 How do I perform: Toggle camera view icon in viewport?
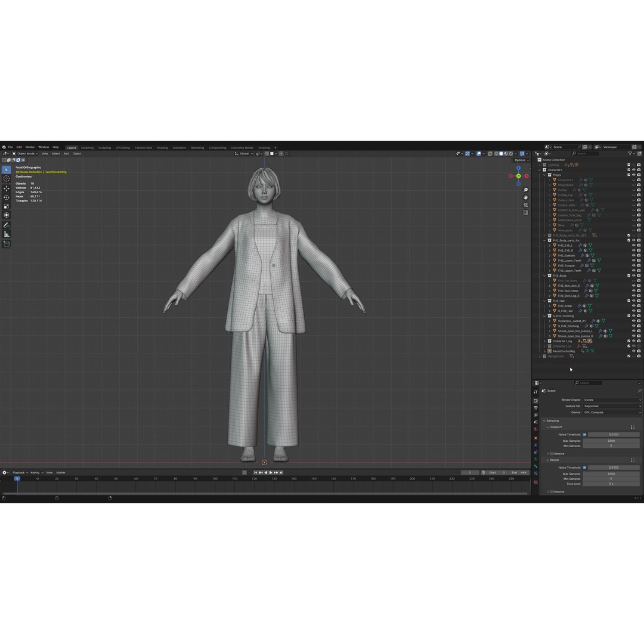tap(525, 205)
